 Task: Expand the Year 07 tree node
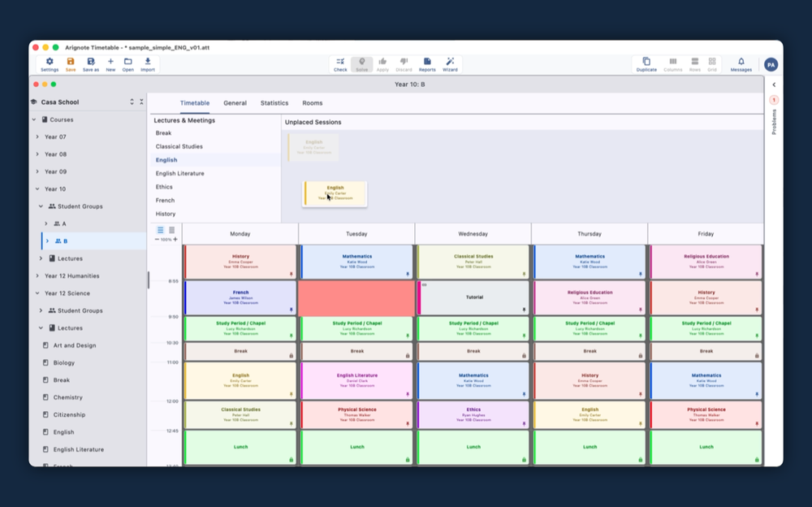(x=37, y=136)
